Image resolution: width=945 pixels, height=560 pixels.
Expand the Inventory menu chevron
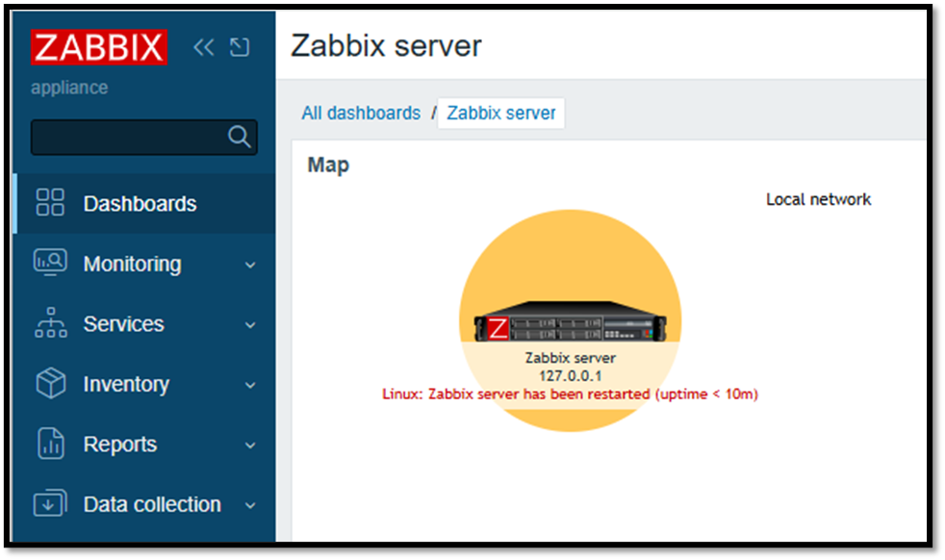coord(250,386)
